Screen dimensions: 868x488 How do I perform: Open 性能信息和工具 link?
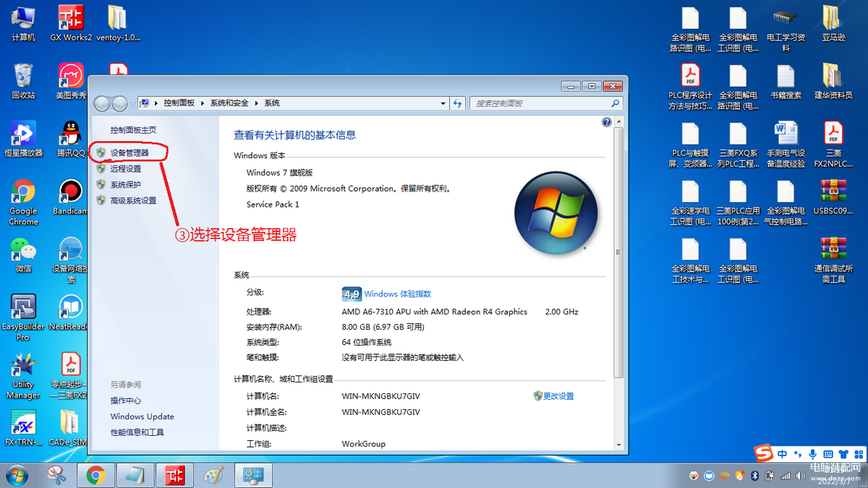point(137,432)
